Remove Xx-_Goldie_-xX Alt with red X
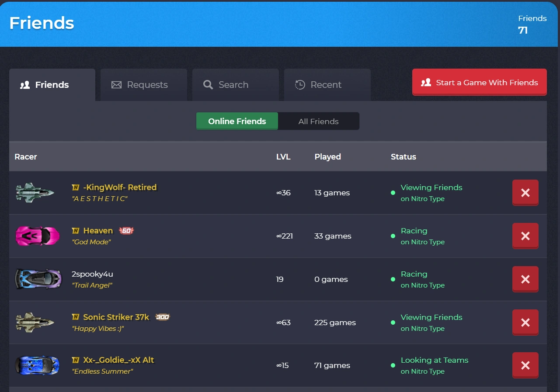This screenshot has height=392, width=560. [x=525, y=365]
